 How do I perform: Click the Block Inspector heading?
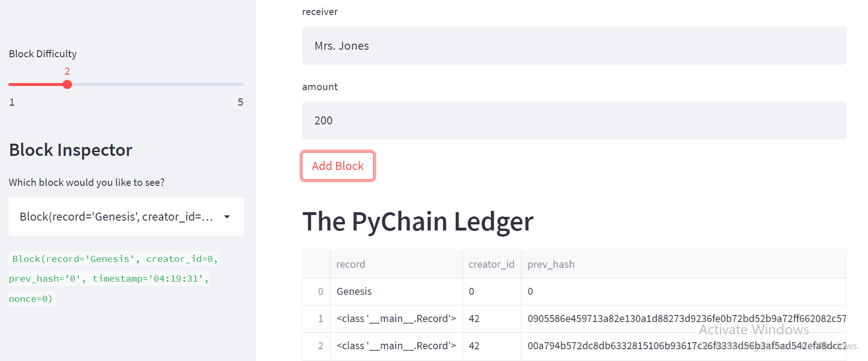[70, 150]
